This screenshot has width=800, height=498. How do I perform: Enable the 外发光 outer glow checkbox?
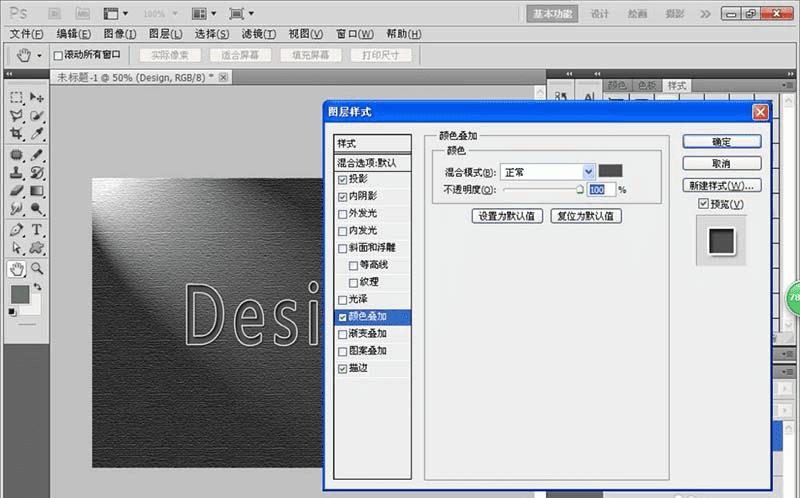[343, 213]
